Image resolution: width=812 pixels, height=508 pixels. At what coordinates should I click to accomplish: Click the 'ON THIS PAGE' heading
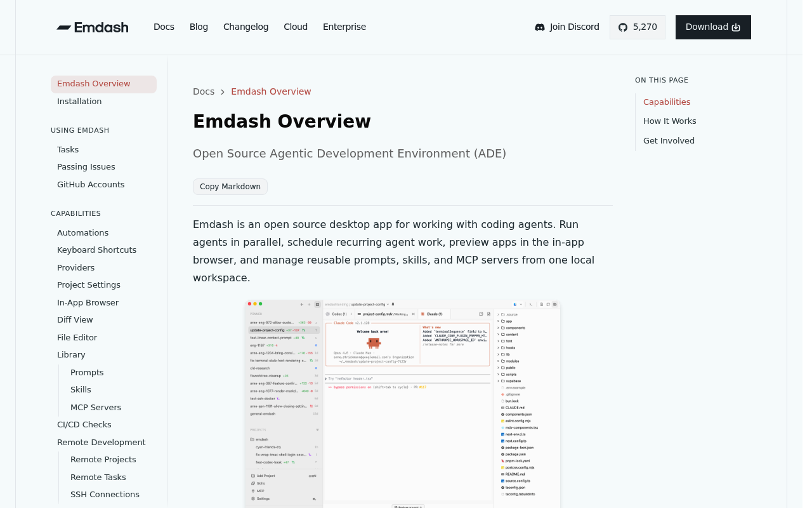click(662, 80)
